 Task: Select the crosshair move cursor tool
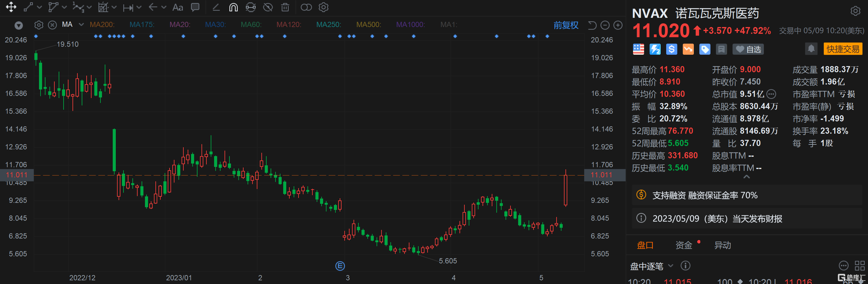[x=11, y=7]
